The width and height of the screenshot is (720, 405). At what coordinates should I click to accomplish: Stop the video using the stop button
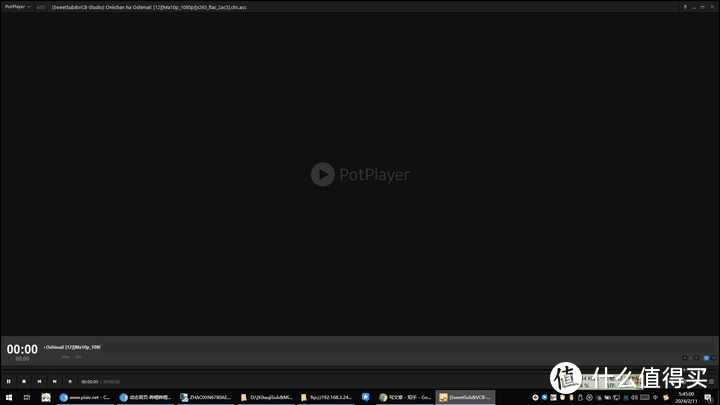24,381
